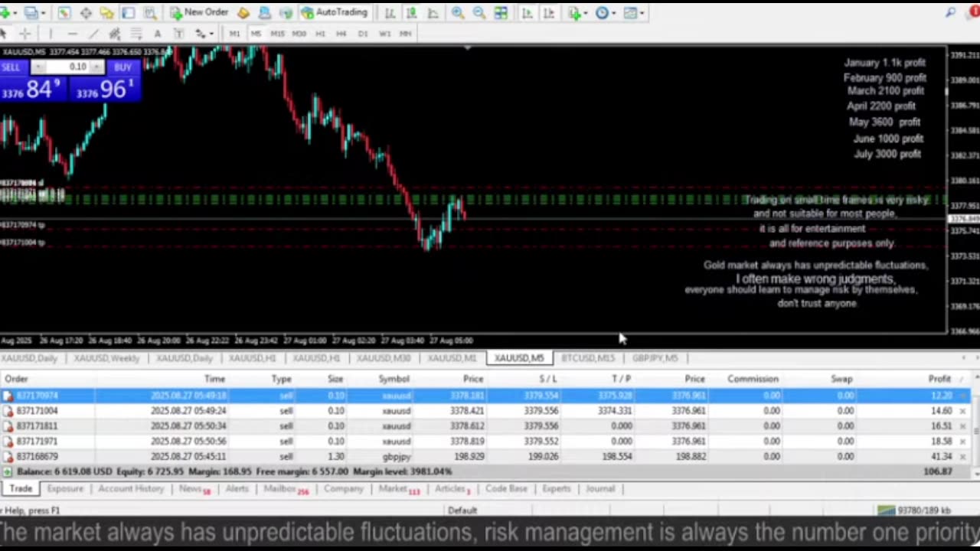Image resolution: width=980 pixels, height=551 pixels.
Task: Click the Symbol column header
Action: coord(394,379)
